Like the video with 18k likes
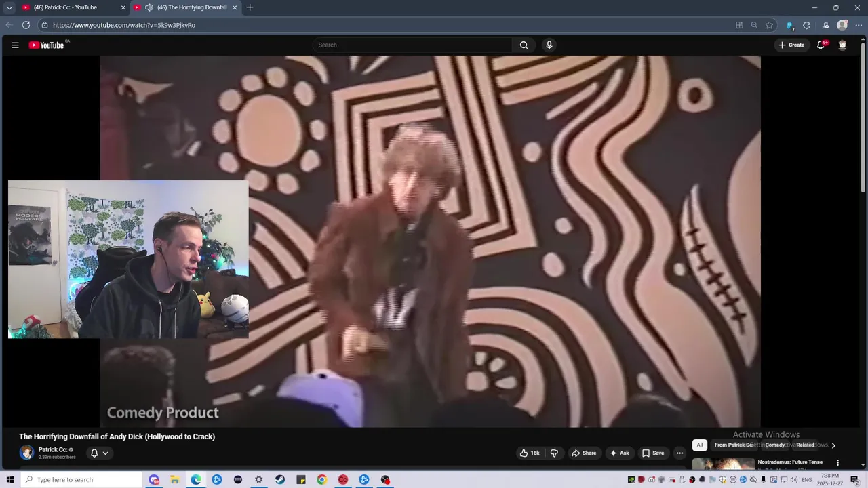 (x=530, y=453)
